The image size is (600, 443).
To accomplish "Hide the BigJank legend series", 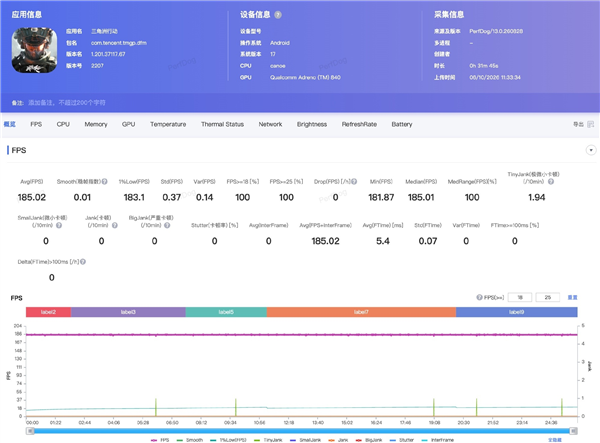I will pyautogui.click(x=369, y=440).
